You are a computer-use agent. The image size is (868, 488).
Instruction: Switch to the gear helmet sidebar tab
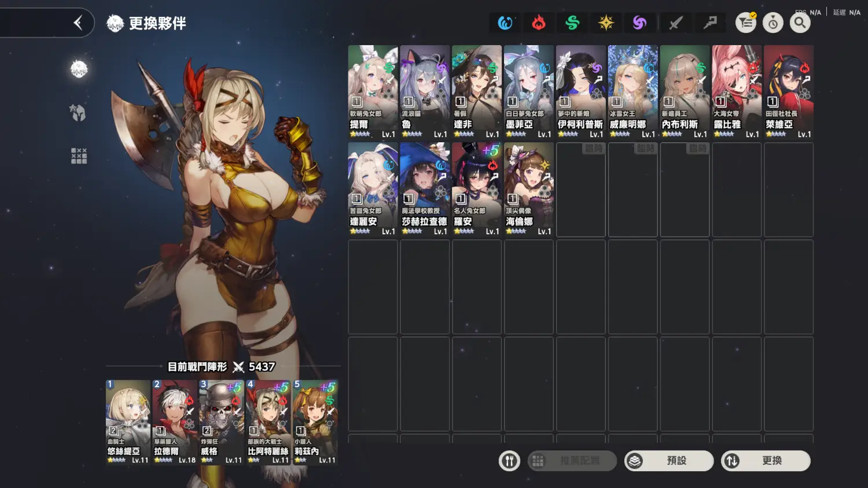pos(79,112)
